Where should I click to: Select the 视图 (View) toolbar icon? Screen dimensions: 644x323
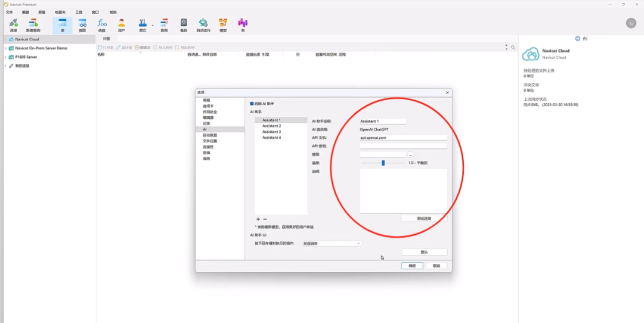[82, 25]
